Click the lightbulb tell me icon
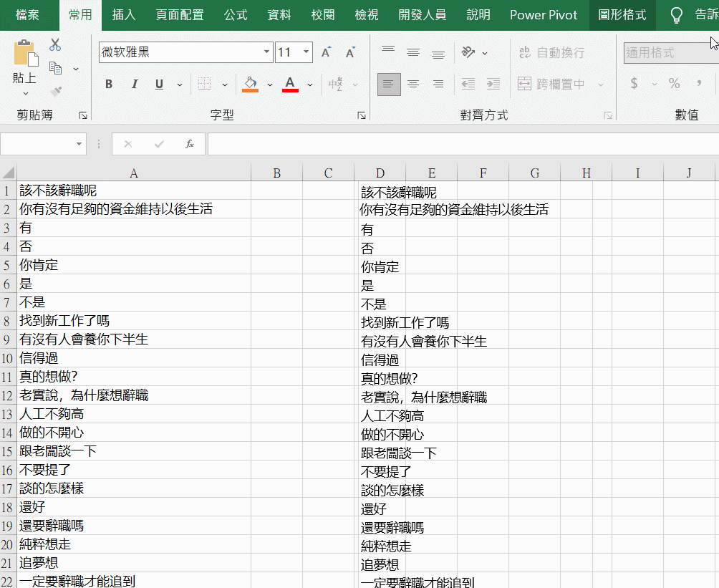The image size is (719, 588). [x=676, y=14]
